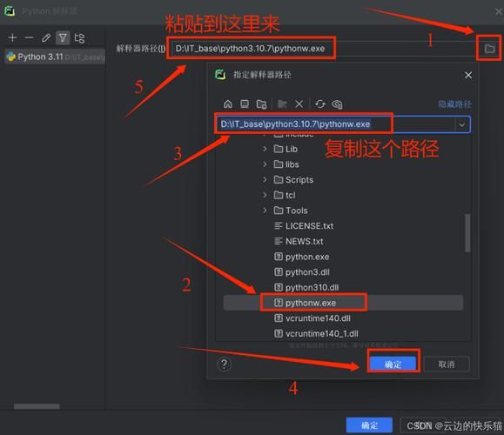Click the remove interpreter minus icon
504x435 pixels.
[30, 38]
